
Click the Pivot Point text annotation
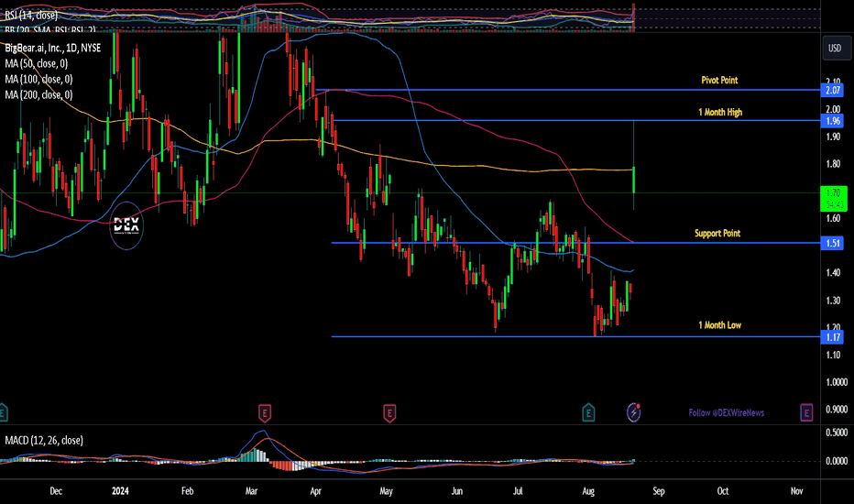[719, 80]
